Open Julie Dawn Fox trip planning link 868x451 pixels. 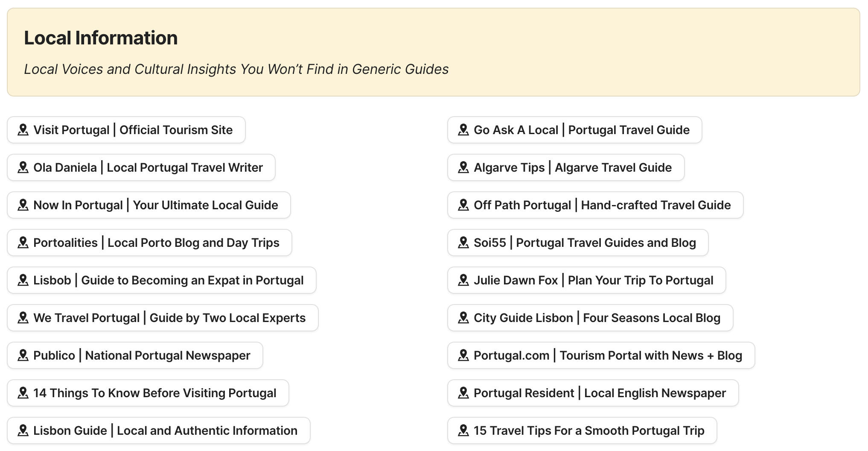click(x=586, y=280)
